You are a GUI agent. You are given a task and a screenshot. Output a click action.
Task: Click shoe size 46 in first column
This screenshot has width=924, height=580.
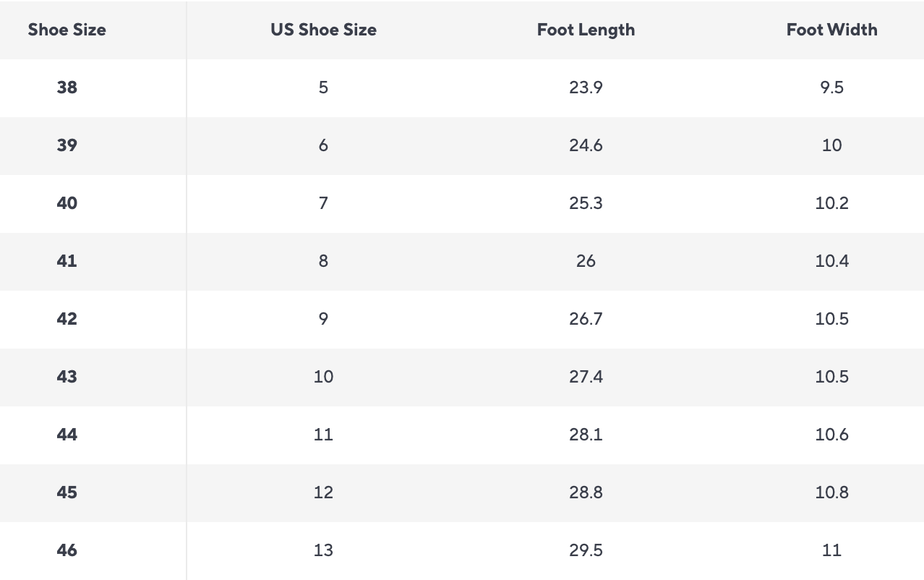point(67,550)
